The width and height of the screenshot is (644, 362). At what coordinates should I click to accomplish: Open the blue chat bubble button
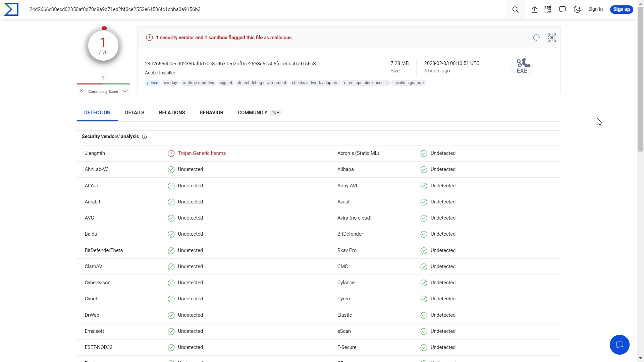click(x=620, y=345)
